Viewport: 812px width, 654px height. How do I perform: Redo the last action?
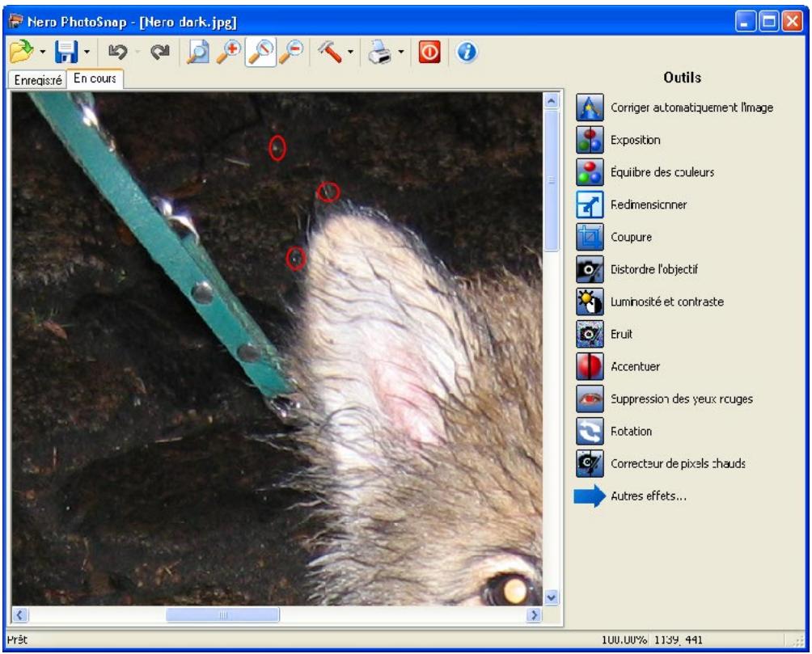point(159,52)
